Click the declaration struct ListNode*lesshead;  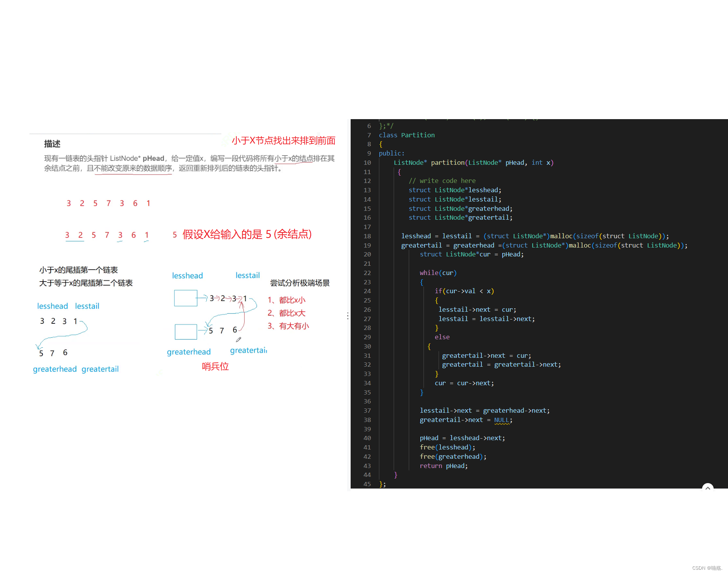[455, 190]
